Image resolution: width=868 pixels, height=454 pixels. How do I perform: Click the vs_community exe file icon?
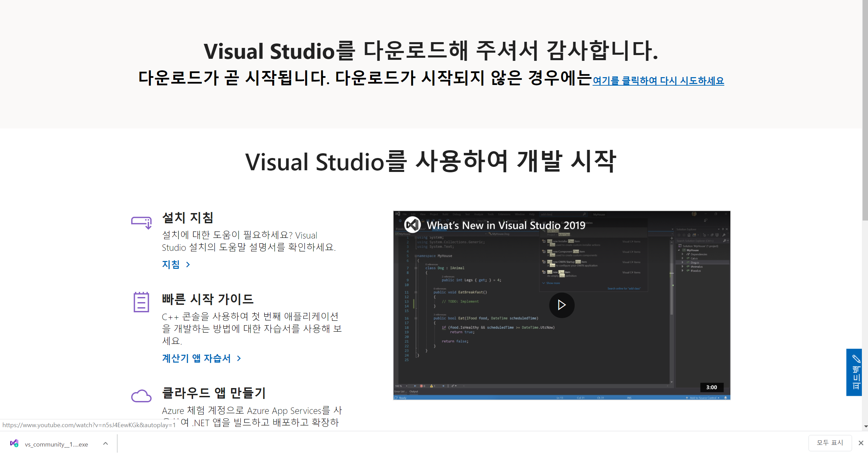pyautogui.click(x=14, y=443)
